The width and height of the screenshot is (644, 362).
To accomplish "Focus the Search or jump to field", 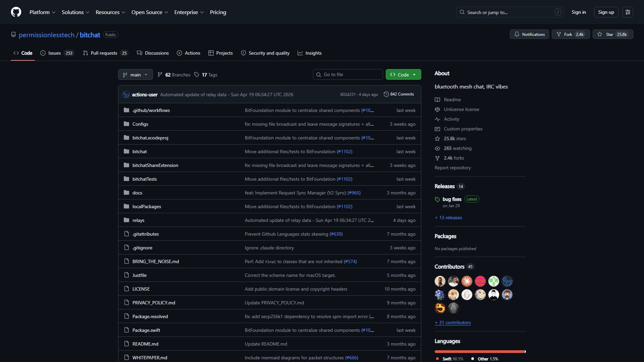I will point(510,12).
